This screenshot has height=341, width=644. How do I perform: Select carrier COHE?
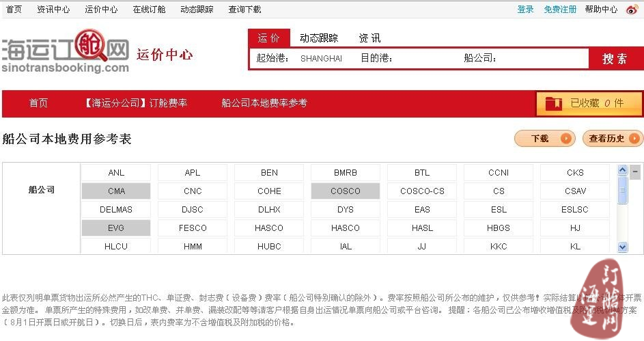click(x=269, y=191)
